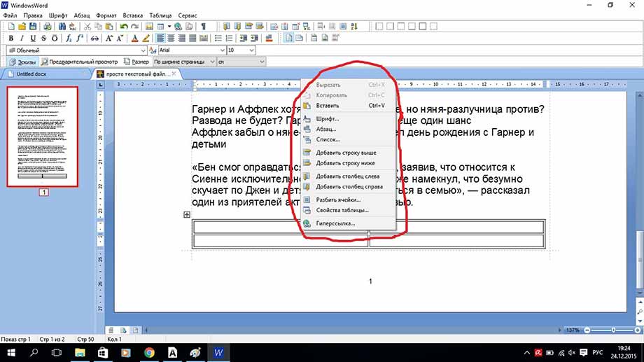The image size is (644, 362).
Task: Print the document using printer icon
Action: (48, 27)
